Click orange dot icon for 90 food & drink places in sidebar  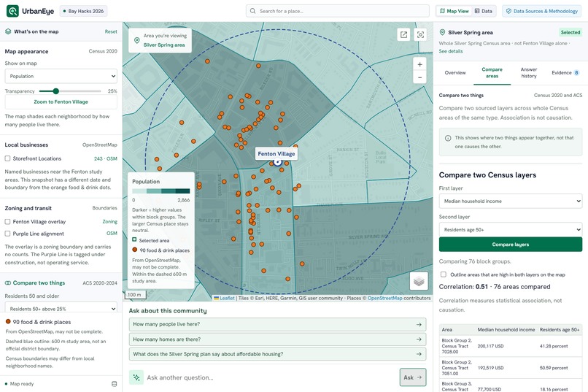[8, 321]
